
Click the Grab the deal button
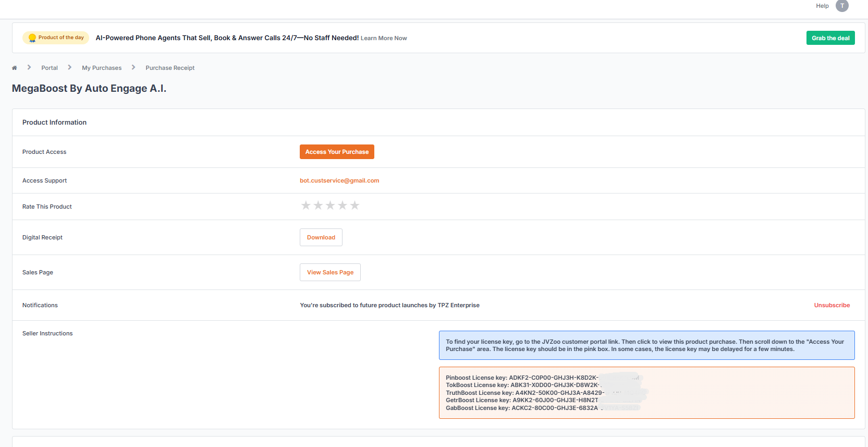[x=830, y=38]
